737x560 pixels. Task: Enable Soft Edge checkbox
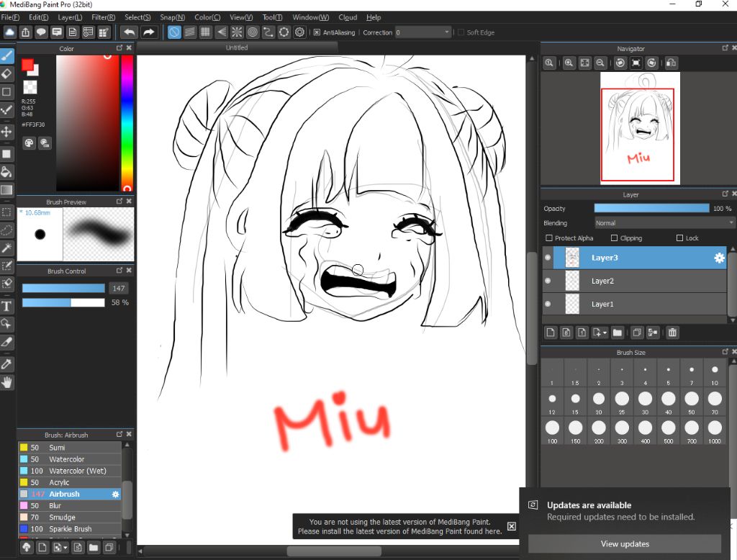(x=461, y=32)
